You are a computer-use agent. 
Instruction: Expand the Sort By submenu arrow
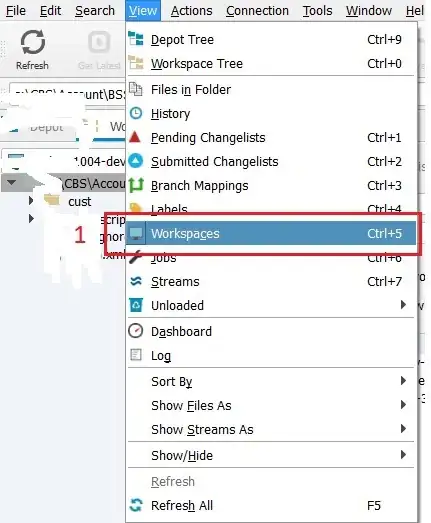pos(403,381)
